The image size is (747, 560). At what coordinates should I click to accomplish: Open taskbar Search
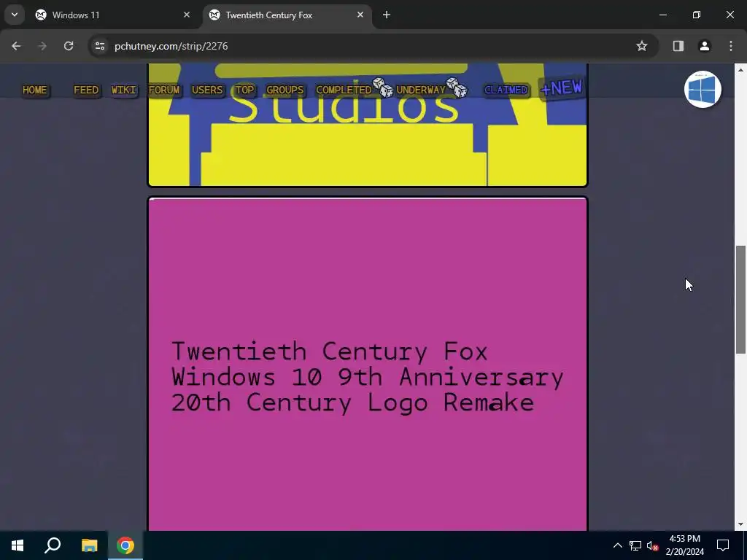(x=53, y=545)
